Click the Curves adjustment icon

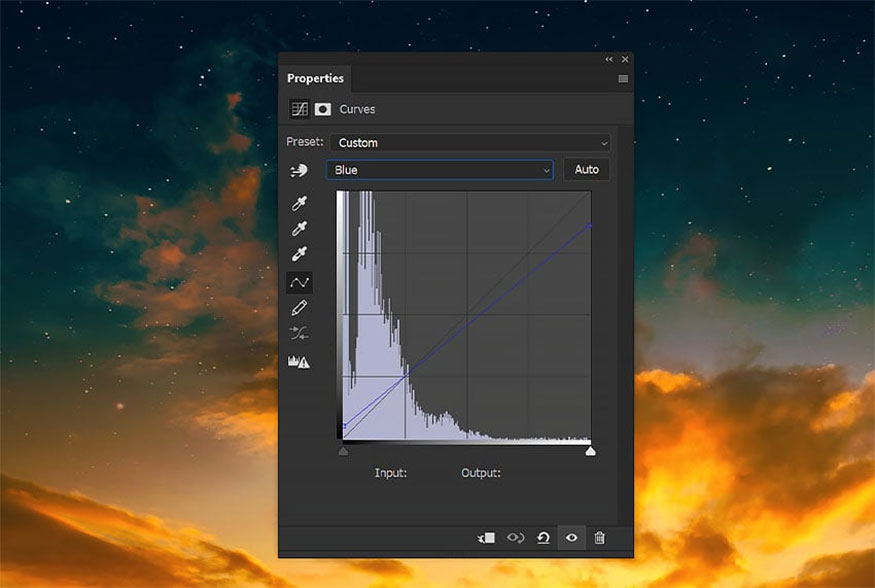point(299,109)
